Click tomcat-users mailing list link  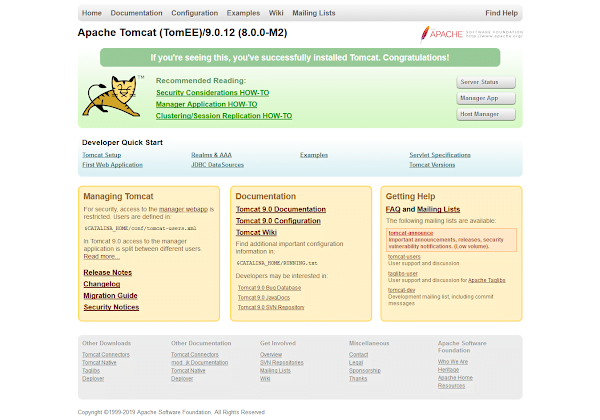pos(404,257)
